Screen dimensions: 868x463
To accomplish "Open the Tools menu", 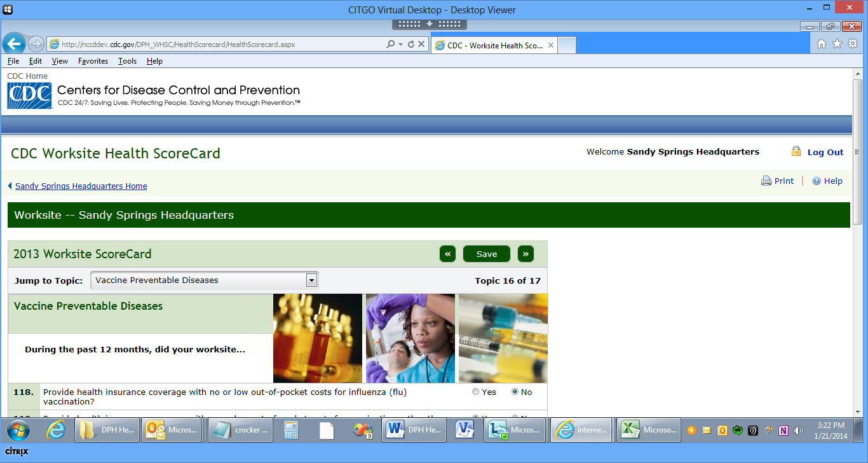I will [x=127, y=61].
